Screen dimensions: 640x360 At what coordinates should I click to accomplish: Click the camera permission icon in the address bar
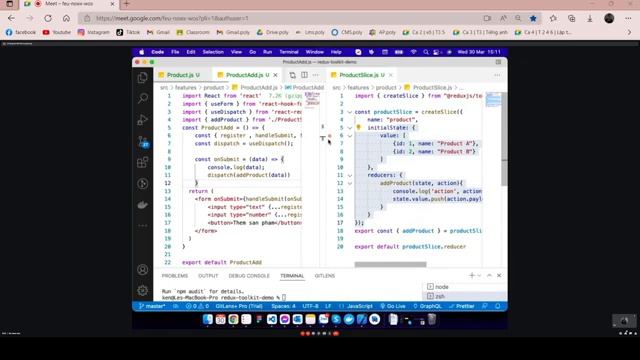click(x=487, y=18)
